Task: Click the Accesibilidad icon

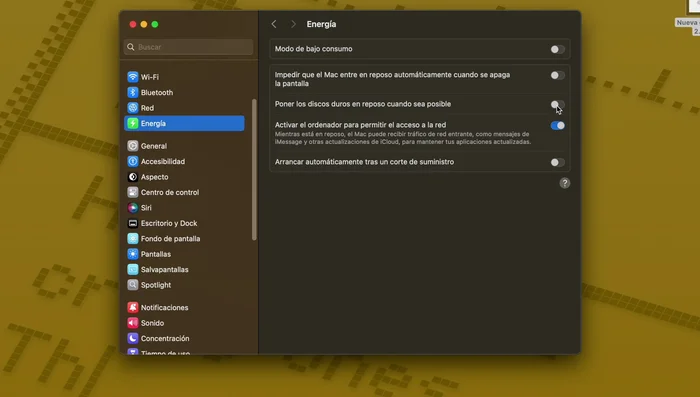Action: [133, 161]
